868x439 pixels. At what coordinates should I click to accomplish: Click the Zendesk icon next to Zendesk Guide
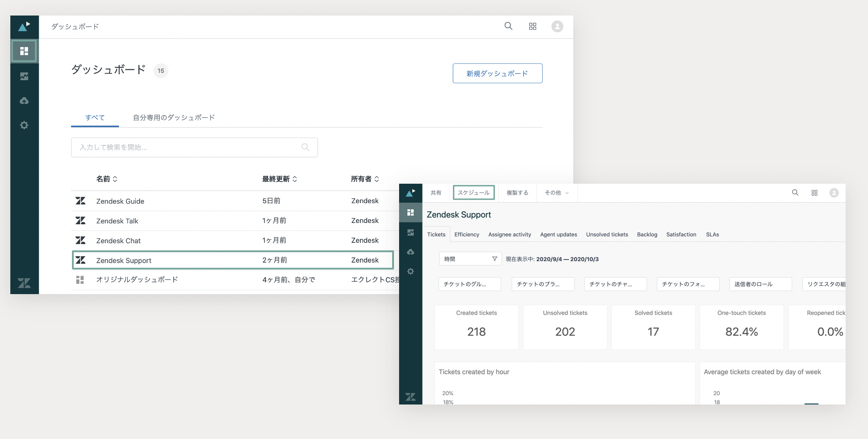tap(81, 201)
